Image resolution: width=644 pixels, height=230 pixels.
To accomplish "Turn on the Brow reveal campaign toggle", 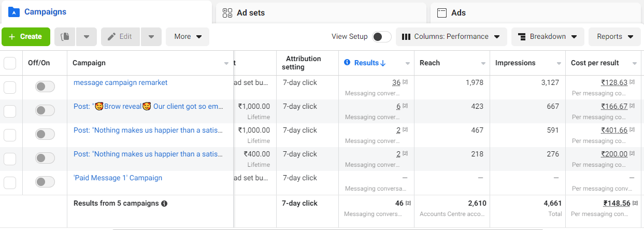I will (45, 111).
